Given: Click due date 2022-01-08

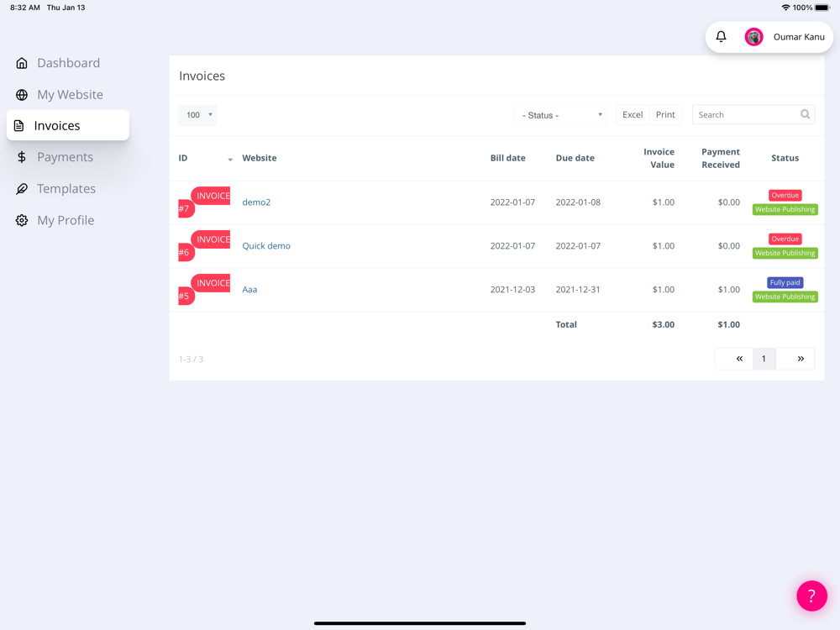Looking at the screenshot, I should click(578, 202).
